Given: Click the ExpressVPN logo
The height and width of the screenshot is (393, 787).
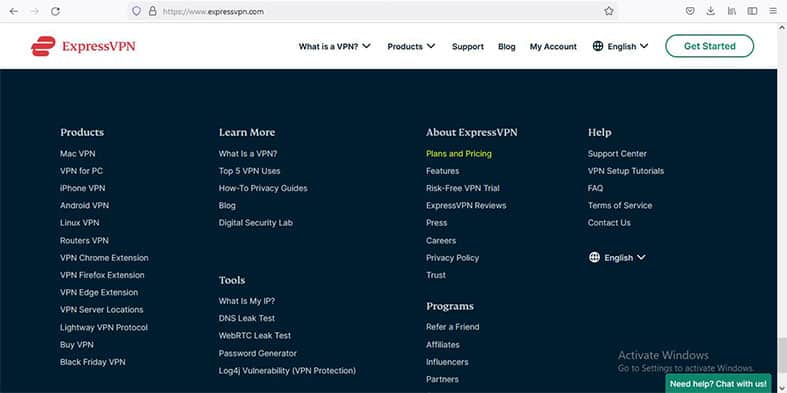Looking at the screenshot, I should 83,46.
